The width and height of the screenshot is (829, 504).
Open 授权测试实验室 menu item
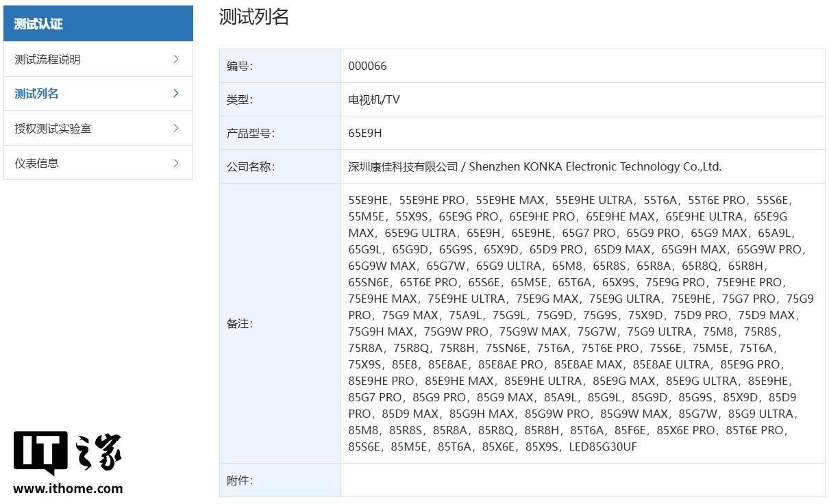(x=98, y=128)
